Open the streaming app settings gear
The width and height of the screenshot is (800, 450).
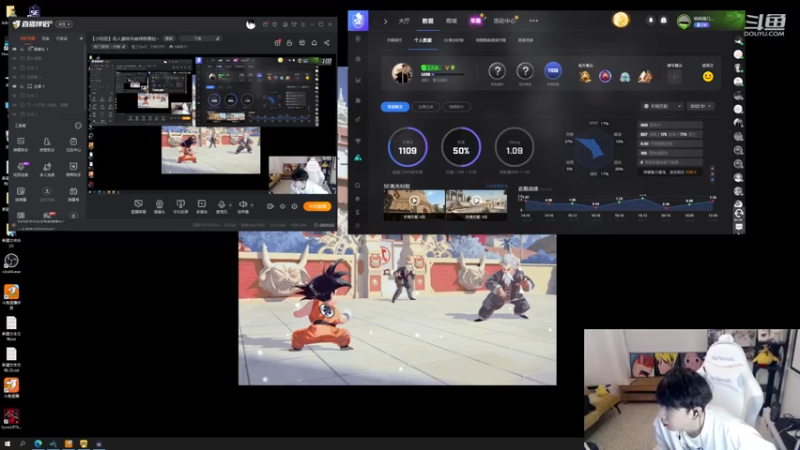294,206
